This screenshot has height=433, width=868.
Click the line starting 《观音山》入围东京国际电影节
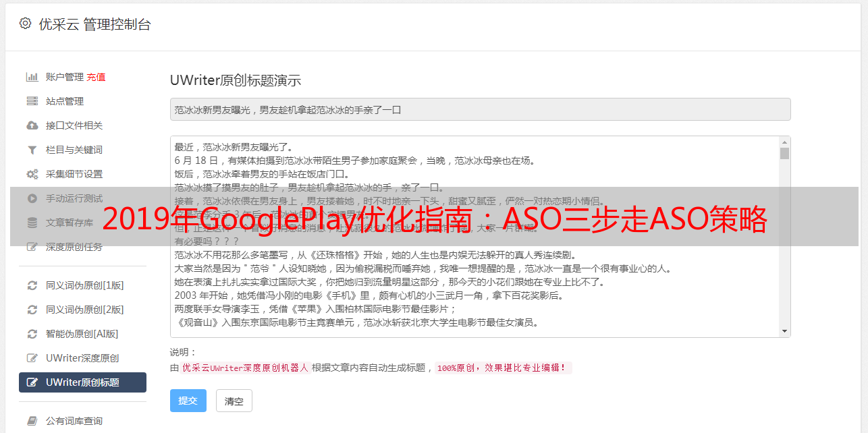click(356, 322)
